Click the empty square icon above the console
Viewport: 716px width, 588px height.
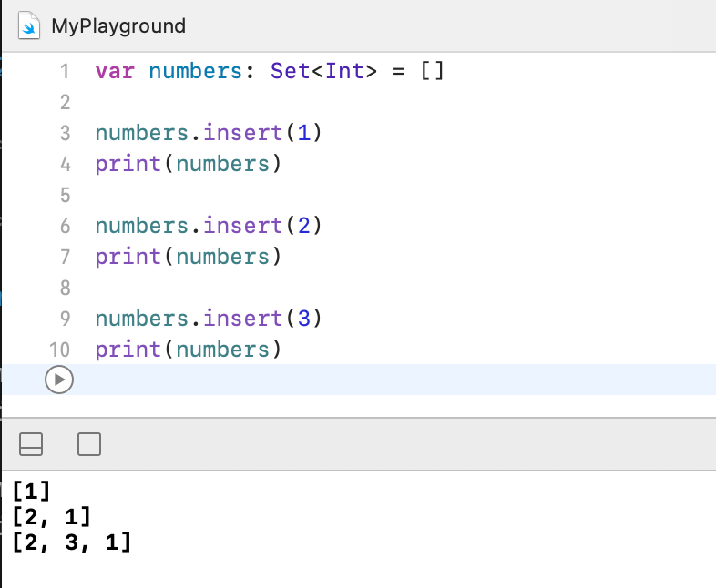point(89,444)
